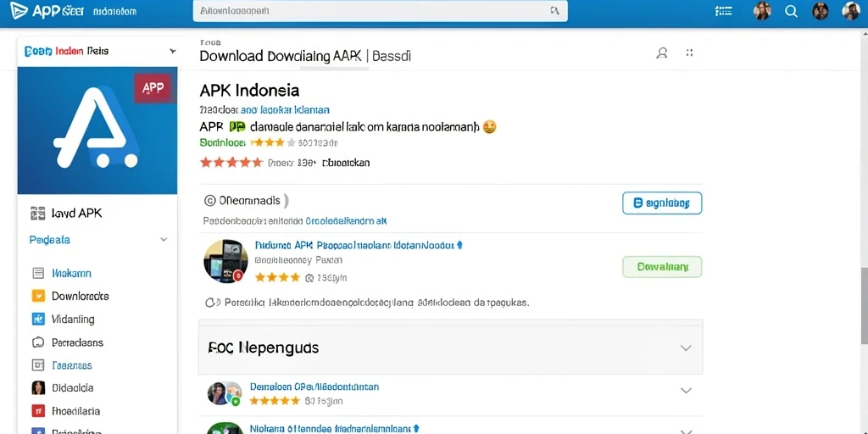
Task: Click the App store logo in header
Action: [x=19, y=11]
